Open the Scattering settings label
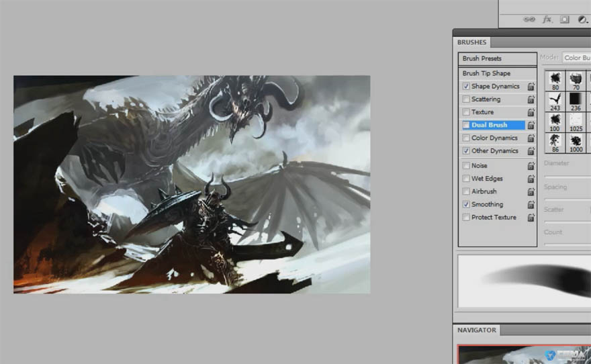 (486, 99)
